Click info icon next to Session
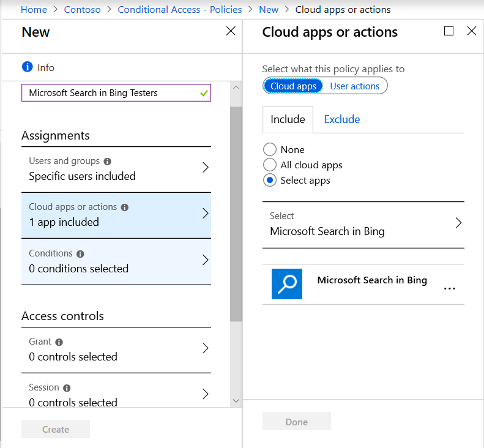 (x=67, y=388)
